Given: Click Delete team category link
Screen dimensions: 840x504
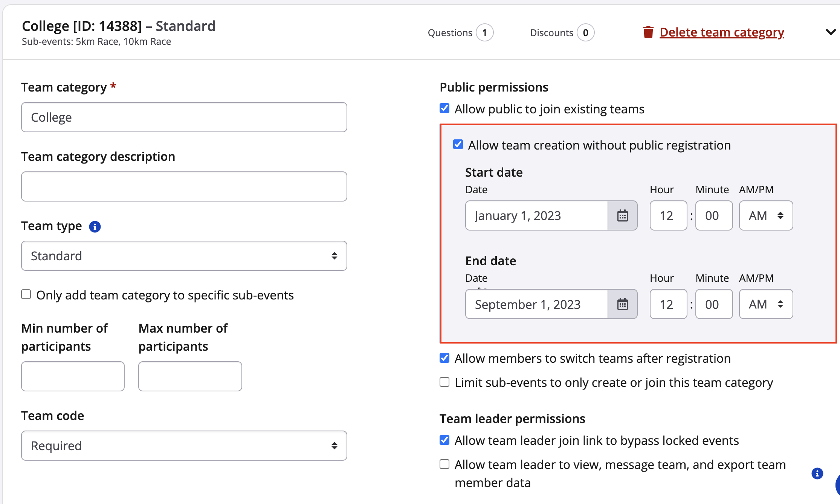Looking at the screenshot, I should pos(722,32).
